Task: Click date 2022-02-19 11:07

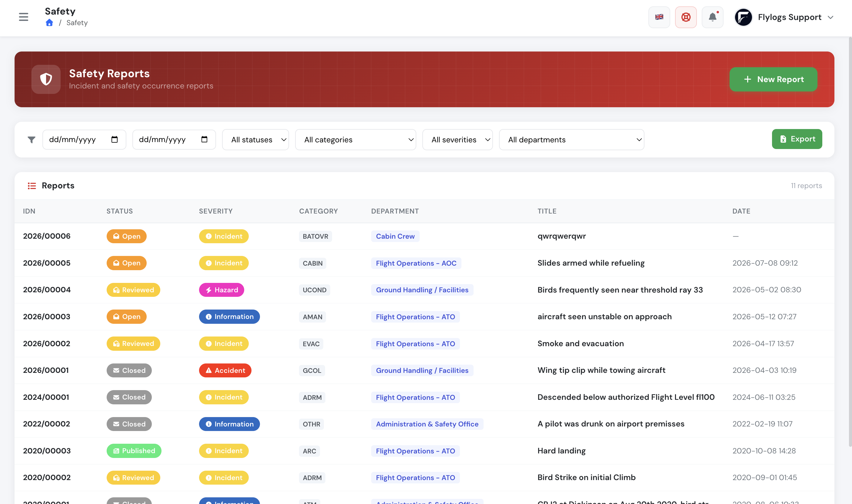Action: point(762,424)
